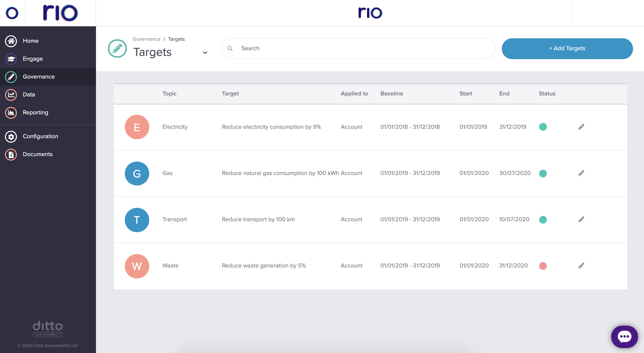Click the centered rio logo in top bar
Viewport: 644px width, 353px height.
click(x=370, y=13)
